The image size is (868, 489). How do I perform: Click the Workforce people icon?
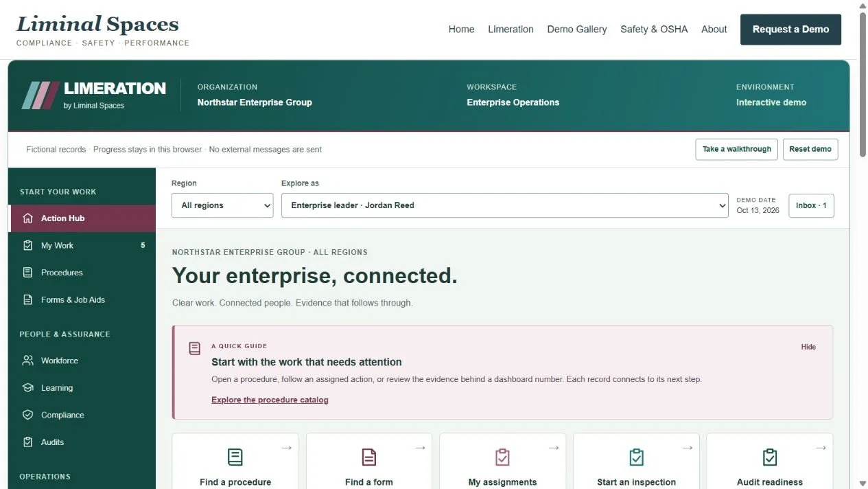(27, 361)
